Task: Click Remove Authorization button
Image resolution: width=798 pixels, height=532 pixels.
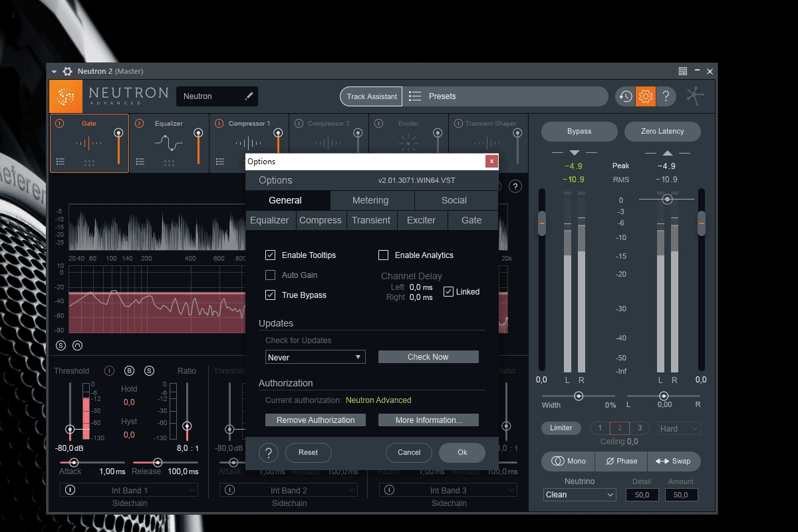Action: pos(316,420)
